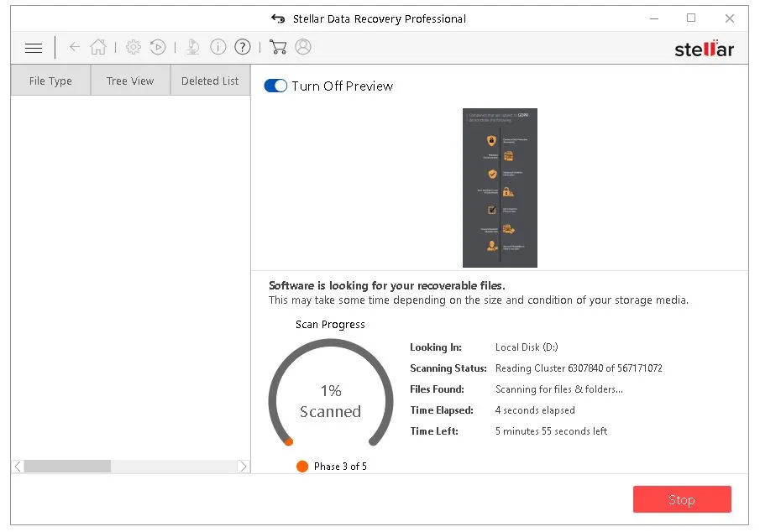Open the help question mark icon

coord(243,47)
